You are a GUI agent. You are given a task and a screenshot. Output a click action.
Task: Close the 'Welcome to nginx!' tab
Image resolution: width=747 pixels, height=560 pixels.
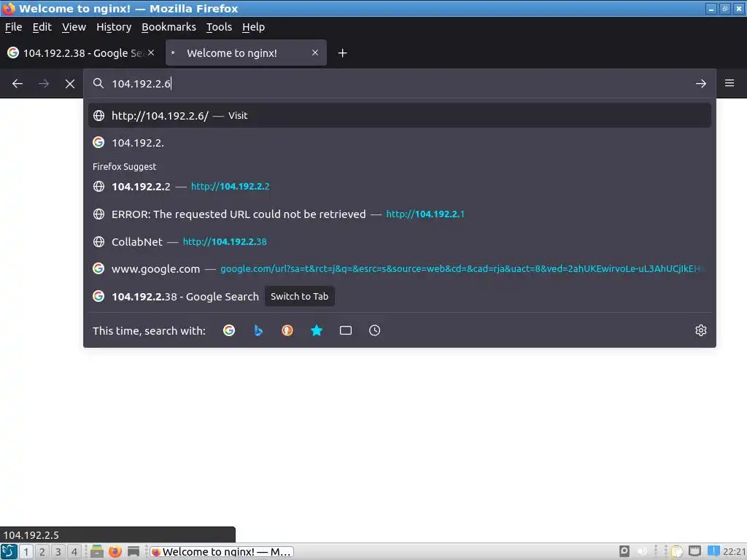pos(315,52)
